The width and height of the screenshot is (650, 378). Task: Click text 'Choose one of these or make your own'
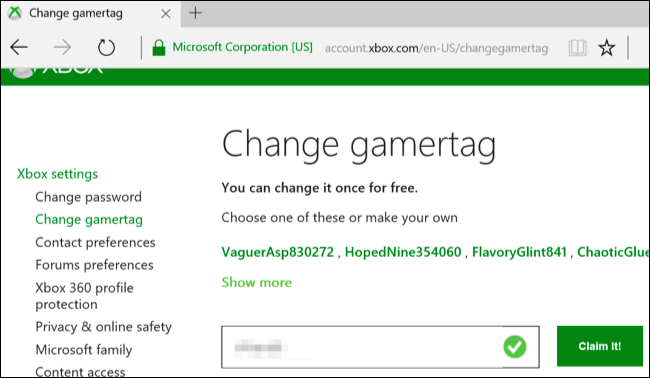pos(340,218)
